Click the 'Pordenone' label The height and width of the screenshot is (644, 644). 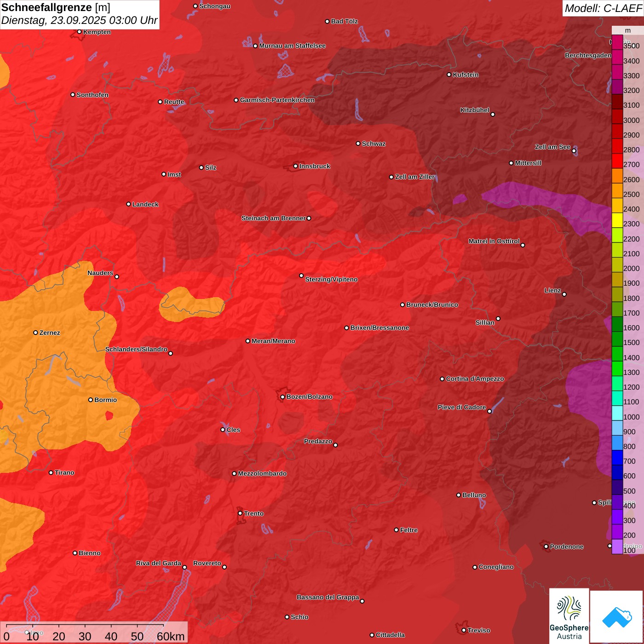(x=566, y=546)
